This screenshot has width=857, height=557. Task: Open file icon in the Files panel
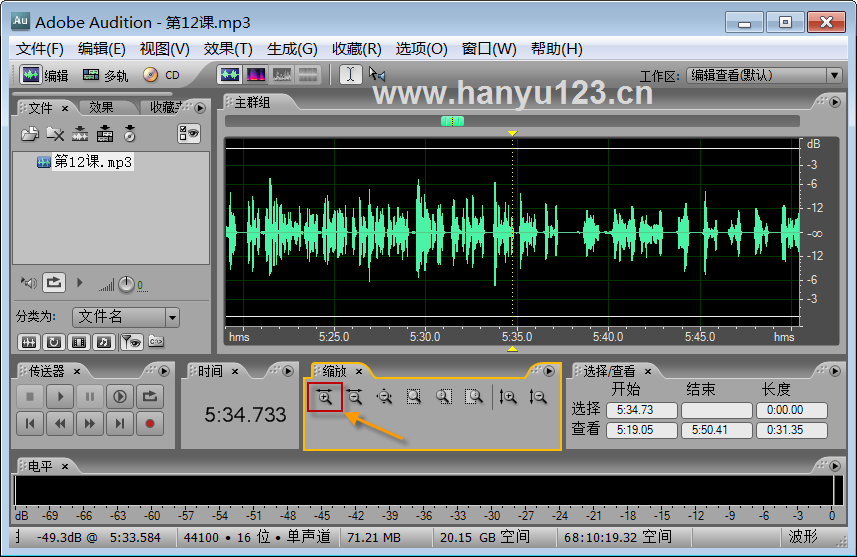click(30, 134)
